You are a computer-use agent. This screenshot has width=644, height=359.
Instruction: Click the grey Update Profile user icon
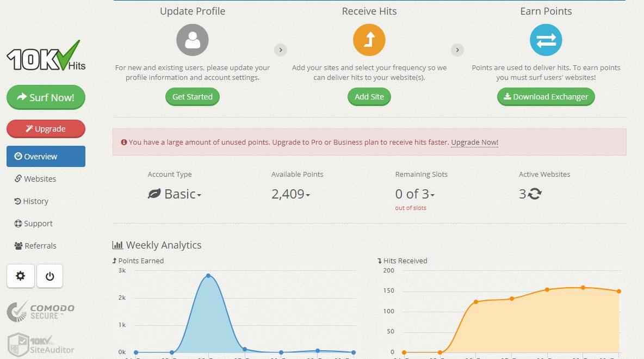coord(193,40)
